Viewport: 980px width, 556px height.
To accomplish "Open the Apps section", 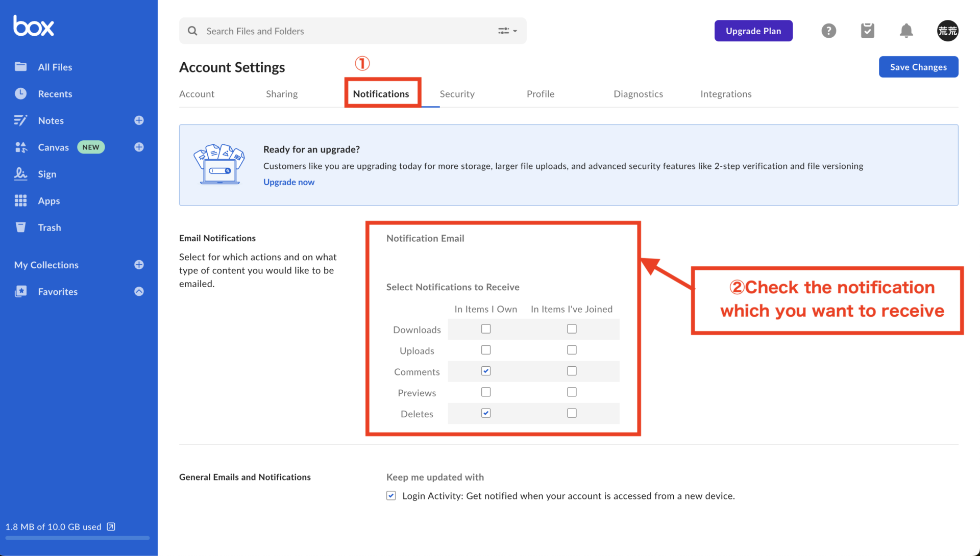I will pos(48,200).
